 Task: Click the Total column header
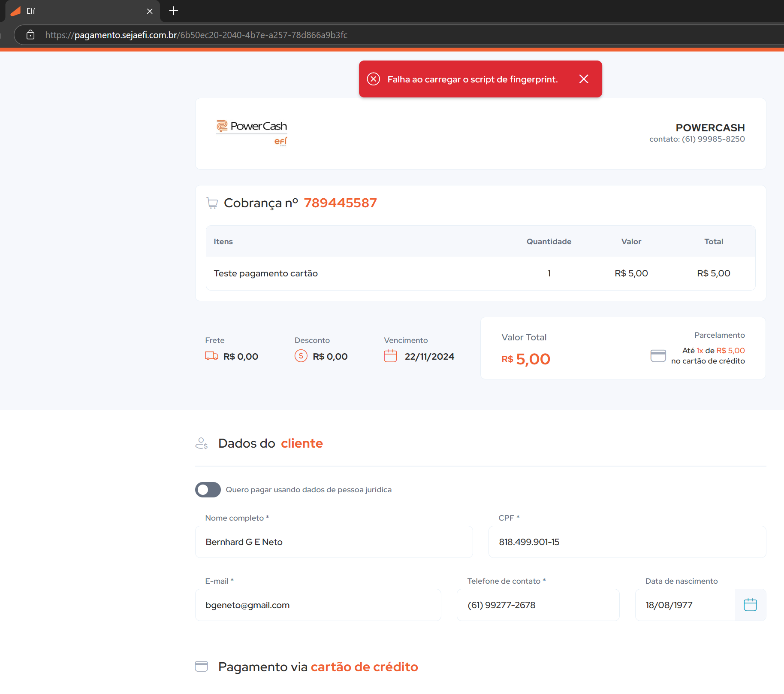click(x=714, y=242)
